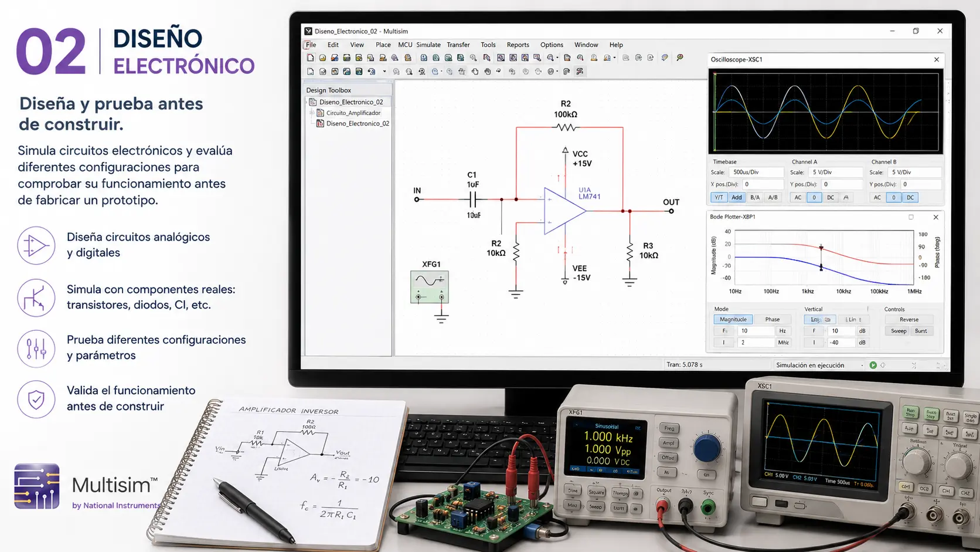Click the Timebase Scale 500us/Div field

756,172
